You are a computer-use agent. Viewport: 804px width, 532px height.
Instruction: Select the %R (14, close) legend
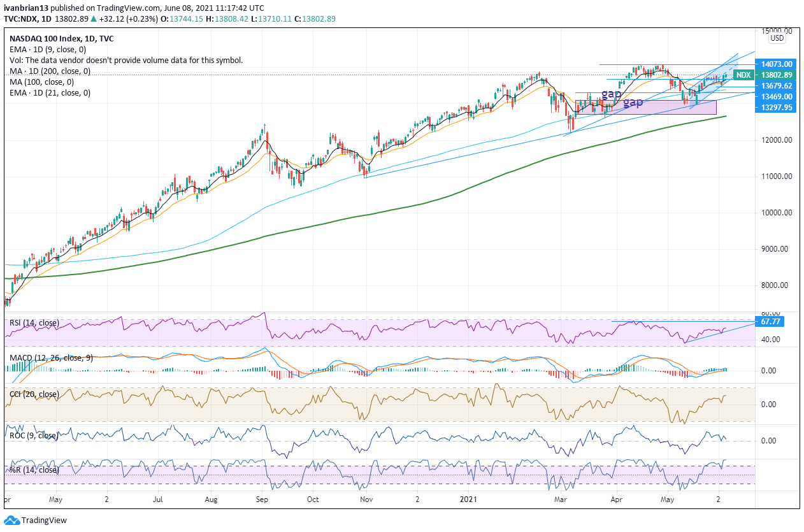pos(33,470)
